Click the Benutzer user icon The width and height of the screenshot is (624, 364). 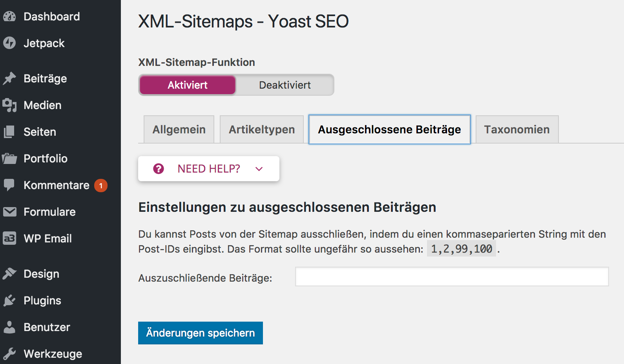tap(9, 327)
